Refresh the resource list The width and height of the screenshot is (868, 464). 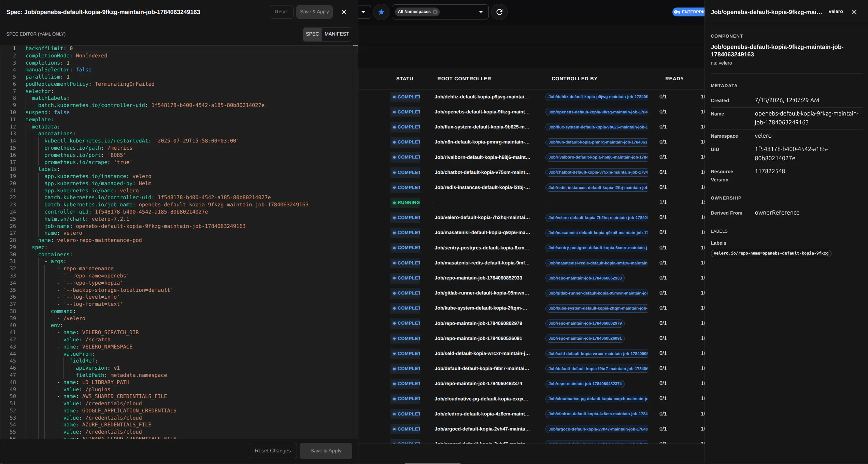coord(499,12)
